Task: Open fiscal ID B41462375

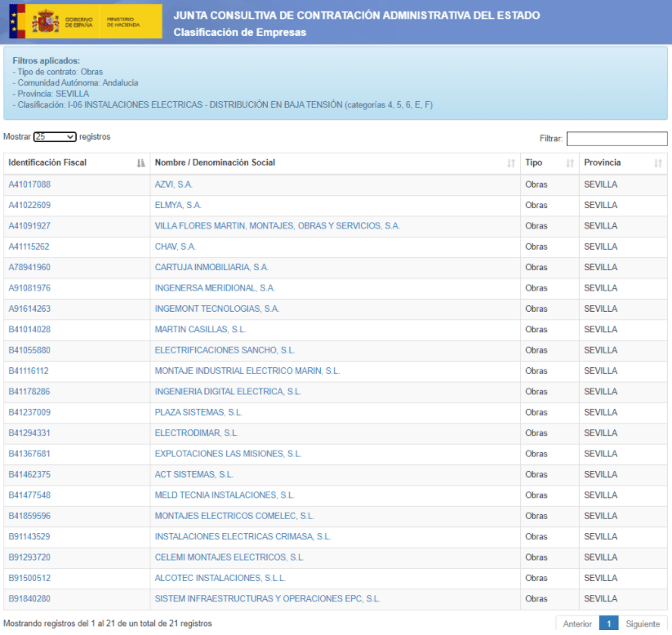Action: click(29, 475)
